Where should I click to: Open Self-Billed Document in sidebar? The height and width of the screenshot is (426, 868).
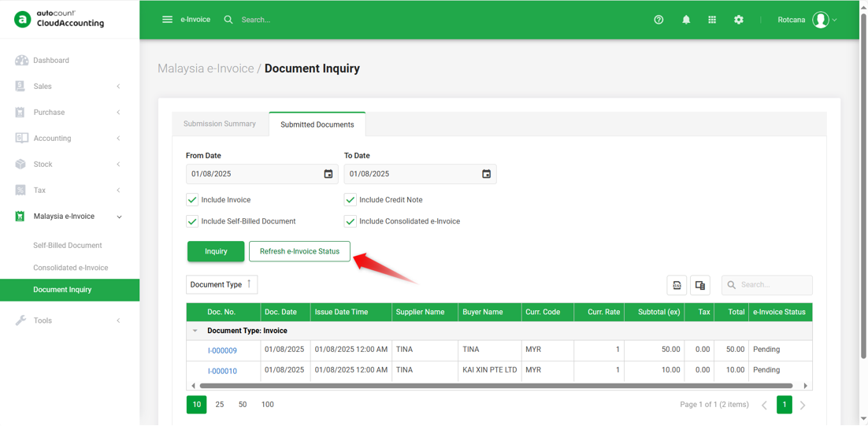click(x=68, y=245)
